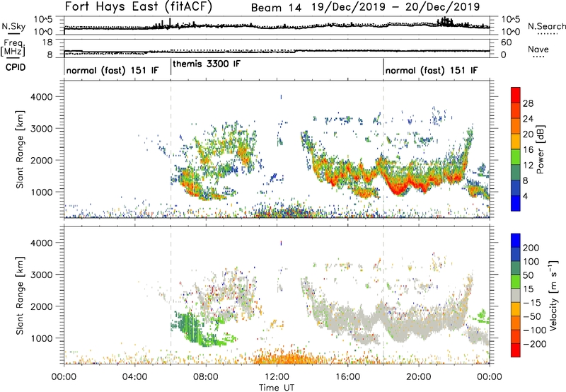Click the '18' frequency axis tick

coord(47,42)
